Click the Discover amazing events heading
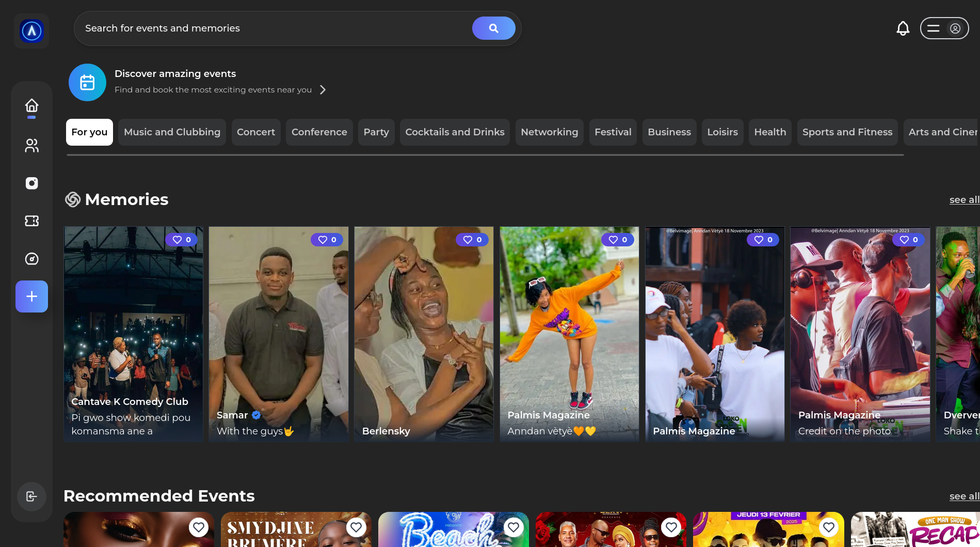This screenshot has width=980, height=547. [175, 74]
